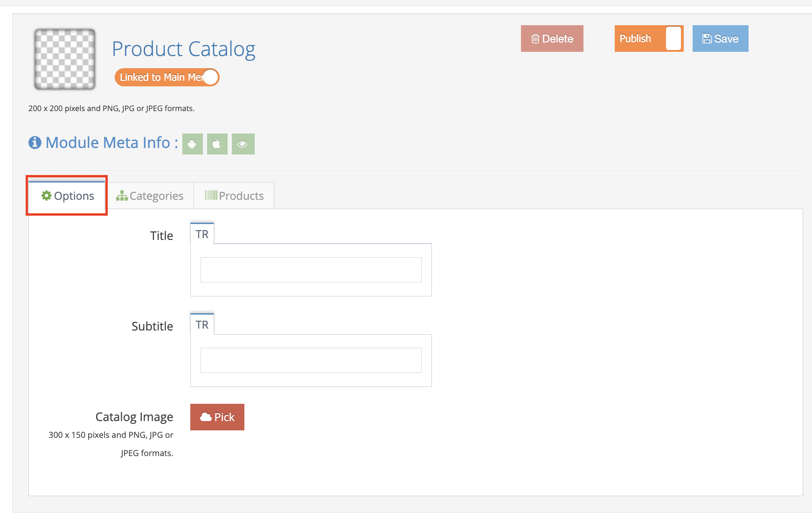
Task: Click Pick to choose a Catalog Image
Action: coord(217,417)
